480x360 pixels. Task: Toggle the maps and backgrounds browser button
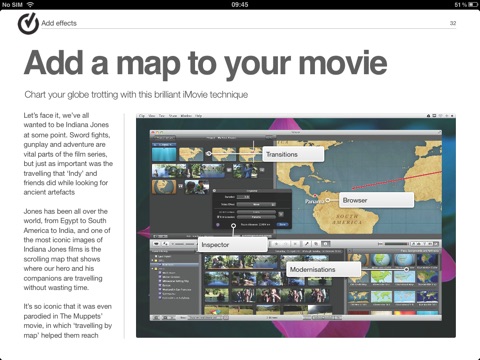(x=436, y=244)
